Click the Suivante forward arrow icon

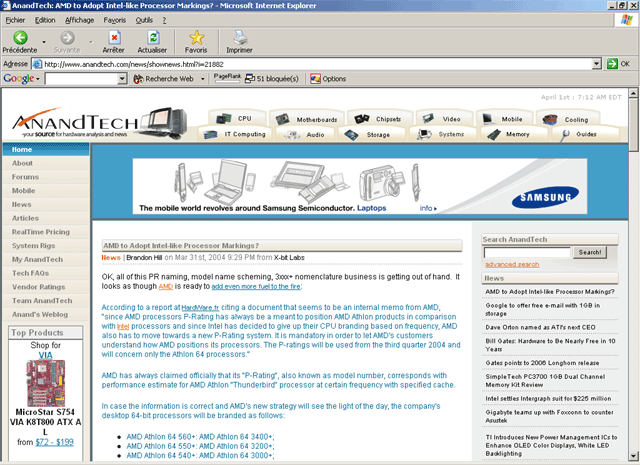(x=67, y=37)
